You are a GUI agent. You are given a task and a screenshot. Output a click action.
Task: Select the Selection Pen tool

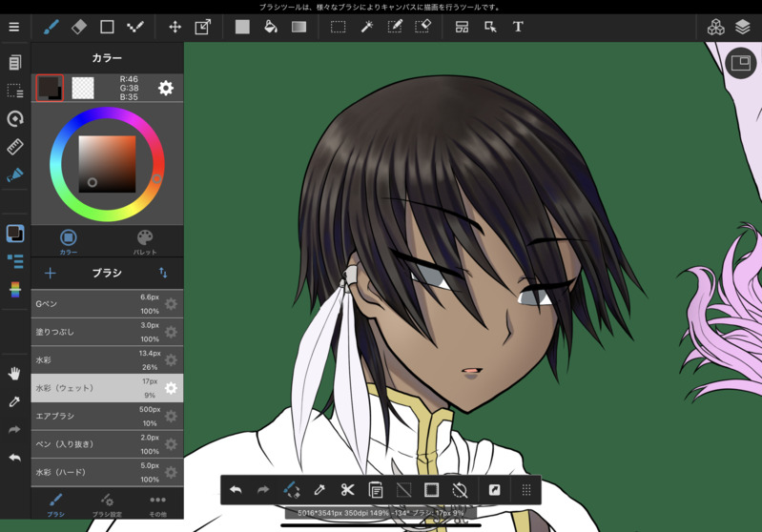point(395,27)
